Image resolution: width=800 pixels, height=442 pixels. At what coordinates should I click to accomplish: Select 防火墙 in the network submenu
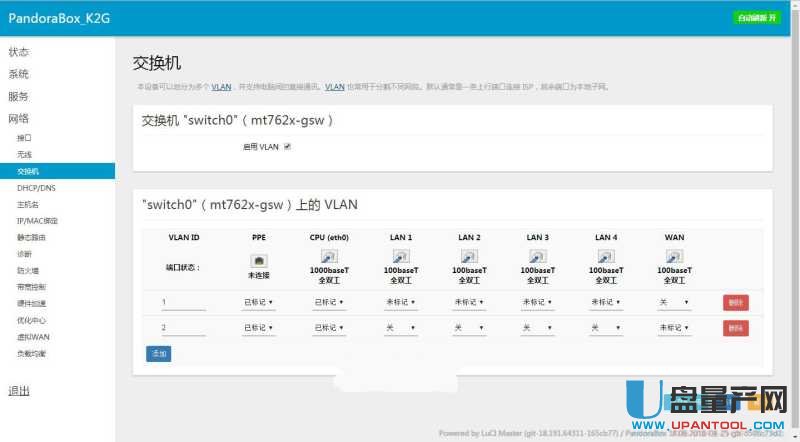pyautogui.click(x=28, y=270)
